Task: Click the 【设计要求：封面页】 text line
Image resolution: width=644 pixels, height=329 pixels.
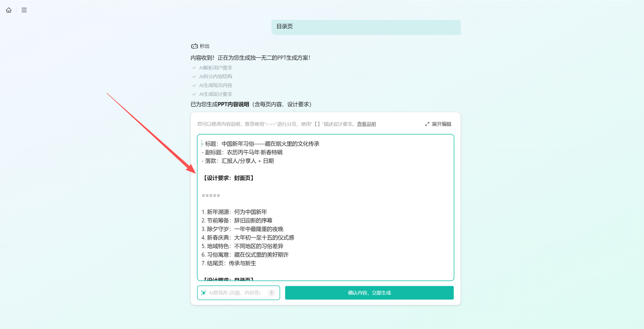Action: tap(229, 178)
